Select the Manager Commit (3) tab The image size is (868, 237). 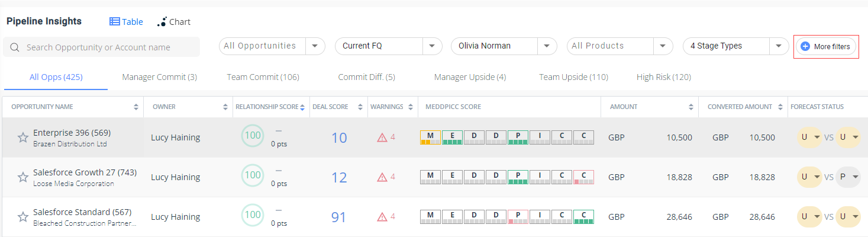pyautogui.click(x=159, y=77)
